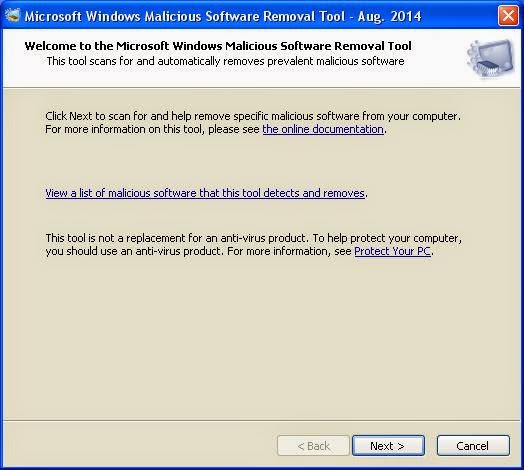Close the Malicious Software Removal Tool window
Screen dimensions: 524x470
[508, 15]
